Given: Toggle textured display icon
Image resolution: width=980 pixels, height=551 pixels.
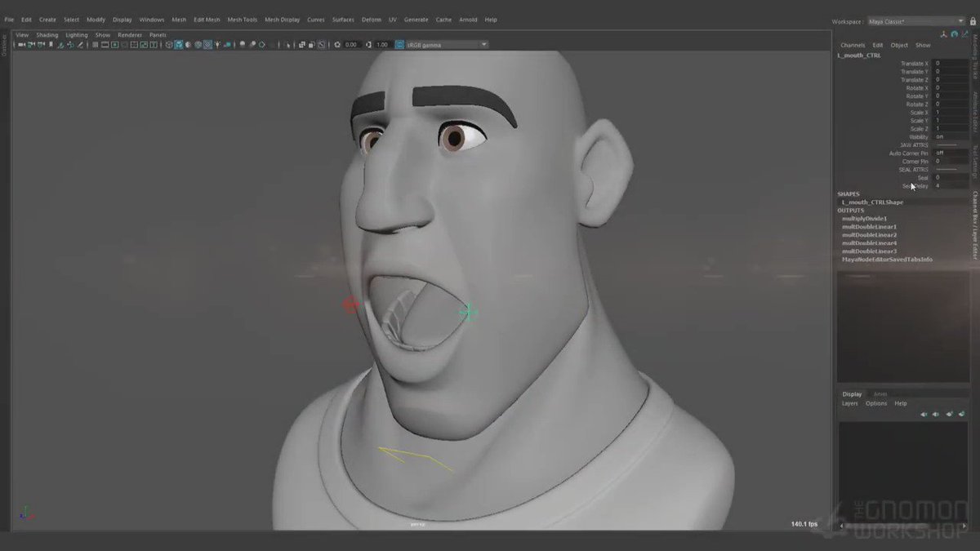Looking at the screenshot, I should 207,44.
